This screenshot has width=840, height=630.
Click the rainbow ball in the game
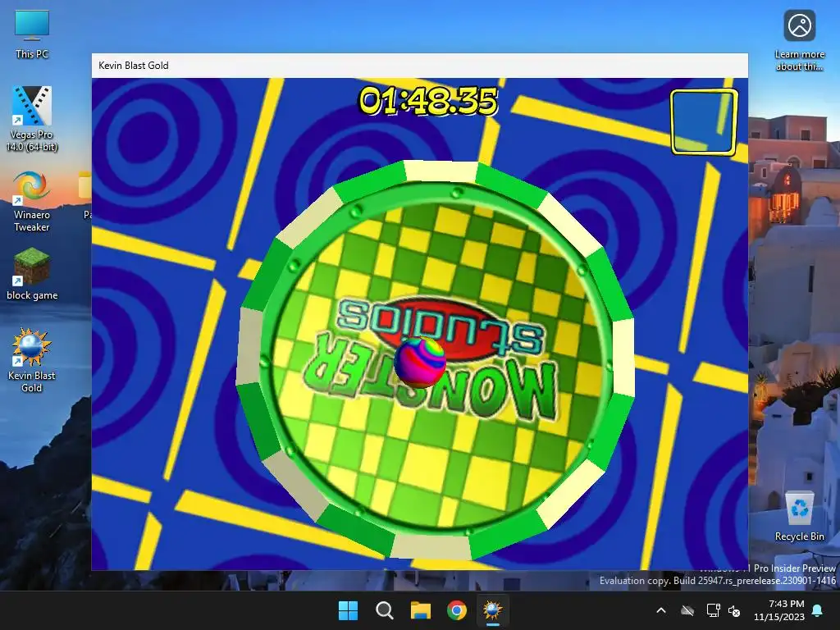(x=419, y=362)
